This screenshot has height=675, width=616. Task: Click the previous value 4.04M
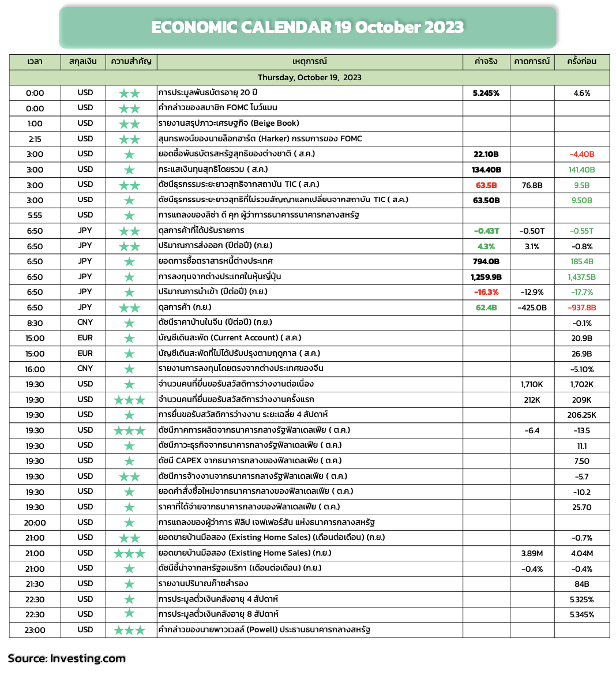pyautogui.click(x=582, y=554)
